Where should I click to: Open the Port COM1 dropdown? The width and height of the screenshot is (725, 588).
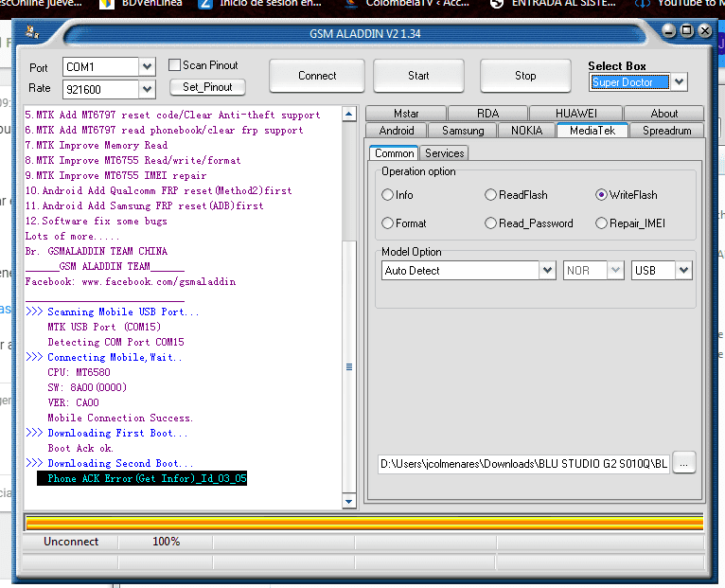pyautogui.click(x=147, y=67)
